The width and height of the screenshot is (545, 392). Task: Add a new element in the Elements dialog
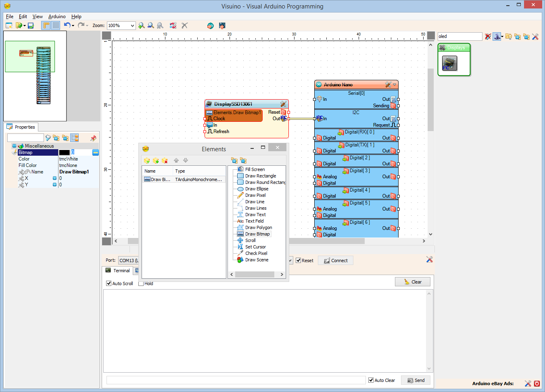(147, 161)
